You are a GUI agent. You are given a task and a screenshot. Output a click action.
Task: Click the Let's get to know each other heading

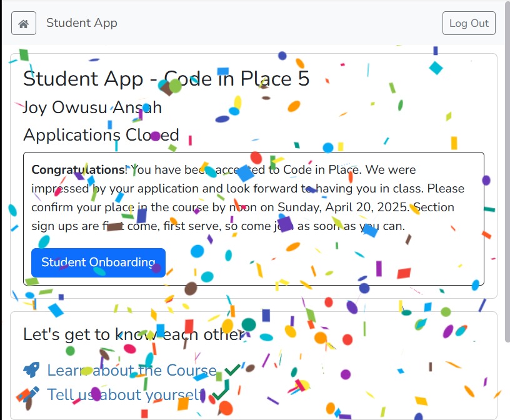pyautogui.click(x=134, y=334)
